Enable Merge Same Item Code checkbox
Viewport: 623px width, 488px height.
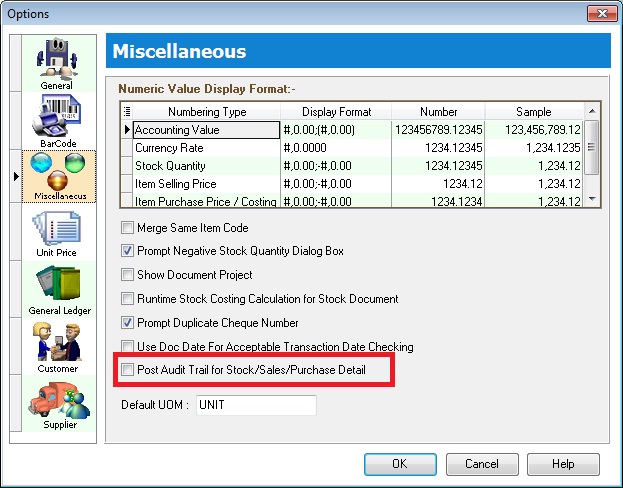pos(127,228)
